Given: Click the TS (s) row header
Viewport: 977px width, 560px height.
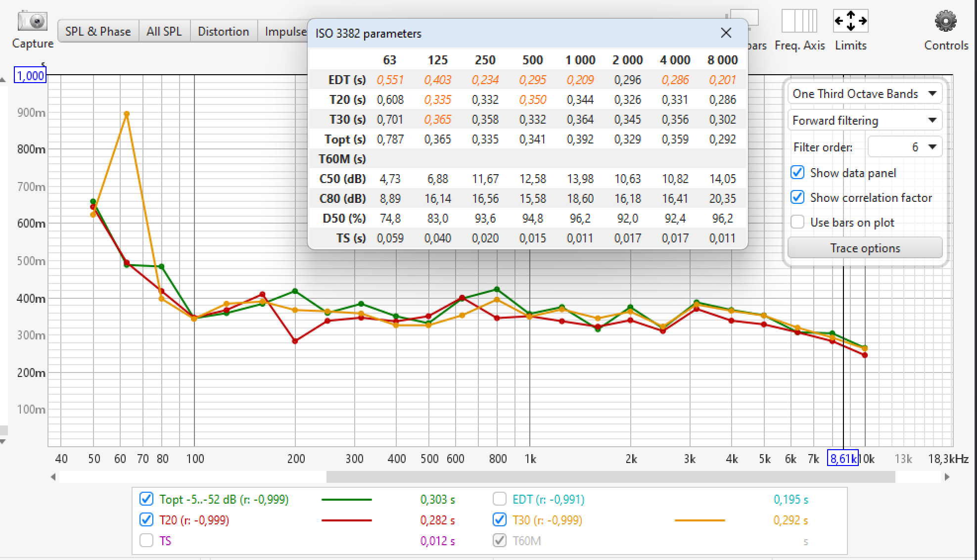Looking at the screenshot, I should pos(351,238).
